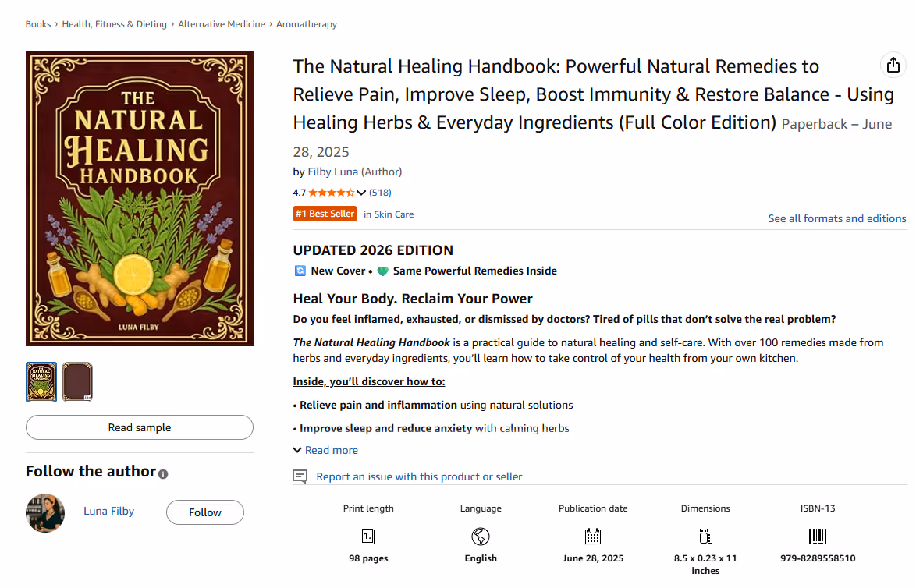Click the New Cover refresh icon

[x=299, y=271]
